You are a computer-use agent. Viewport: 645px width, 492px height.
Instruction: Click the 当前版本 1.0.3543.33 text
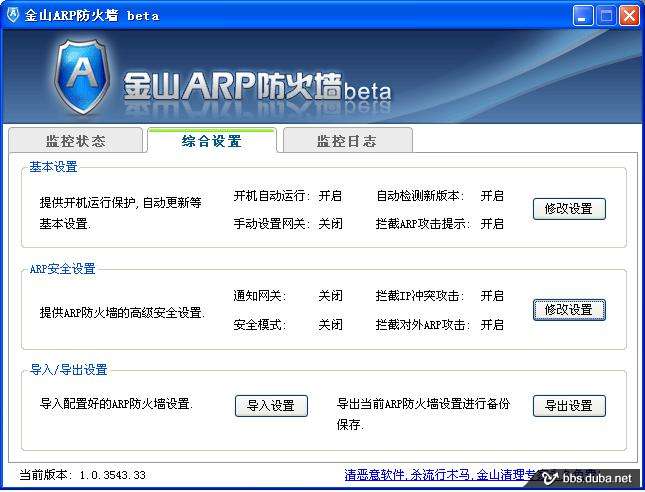tap(83, 475)
